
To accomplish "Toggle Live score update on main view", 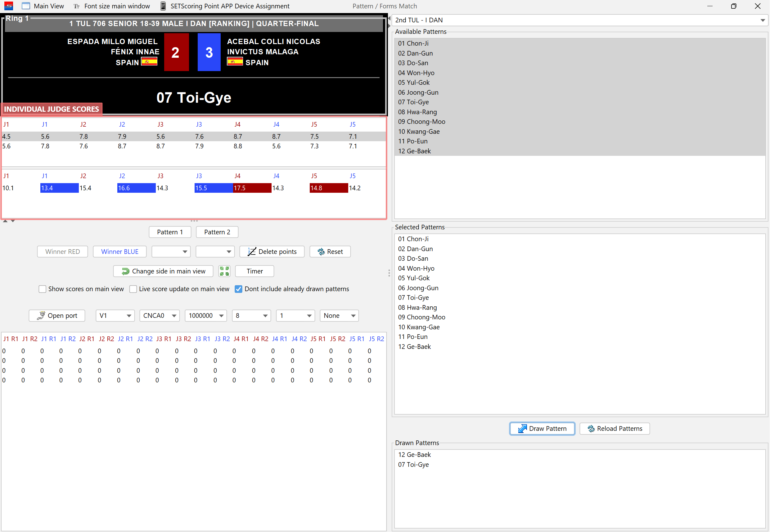I will coord(133,289).
